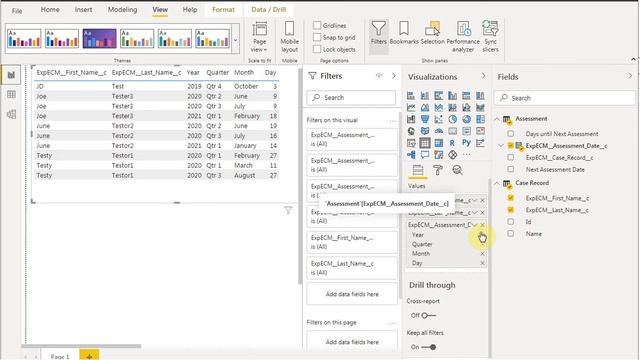Screen dimensions: 640x360
Task: Collapse the Visualizations pane
Action: click(484, 76)
